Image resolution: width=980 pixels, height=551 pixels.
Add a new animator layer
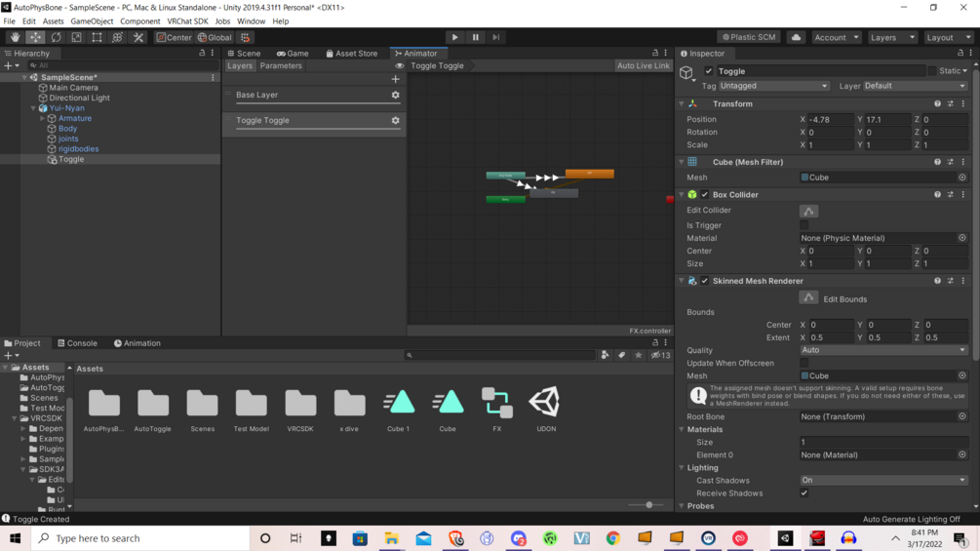pyautogui.click(x=395, y=79)
